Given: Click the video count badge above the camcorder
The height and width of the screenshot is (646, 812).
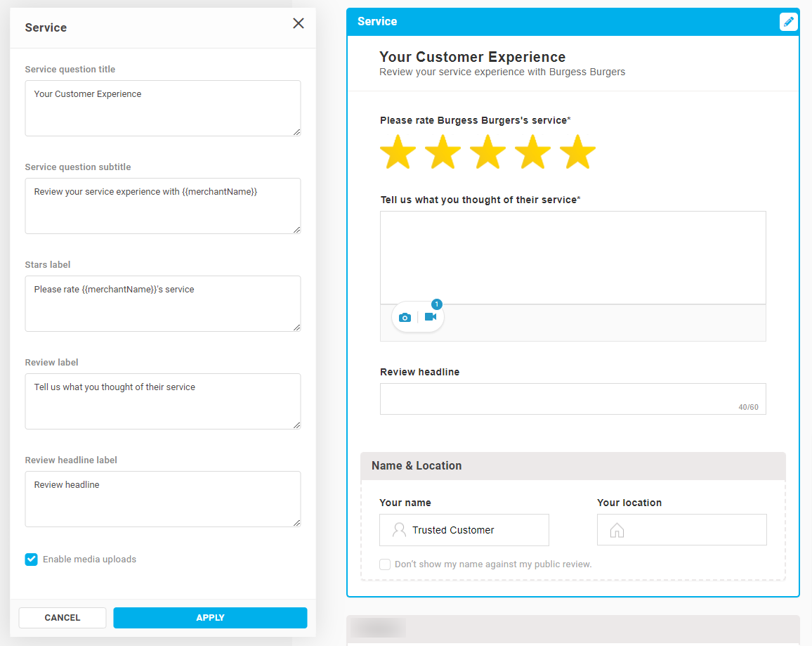Looking at the screenshot, I should coord(436,304).
